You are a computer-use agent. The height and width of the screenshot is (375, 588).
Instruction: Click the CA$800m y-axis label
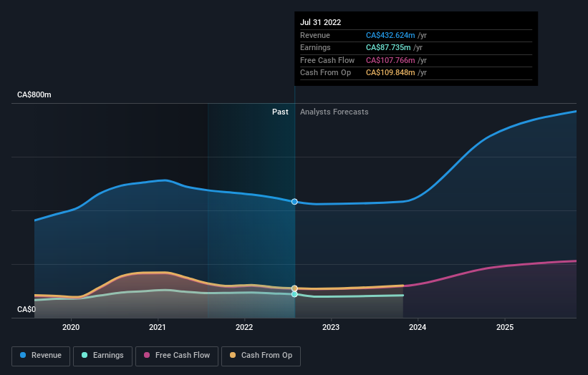coord(34,94)
